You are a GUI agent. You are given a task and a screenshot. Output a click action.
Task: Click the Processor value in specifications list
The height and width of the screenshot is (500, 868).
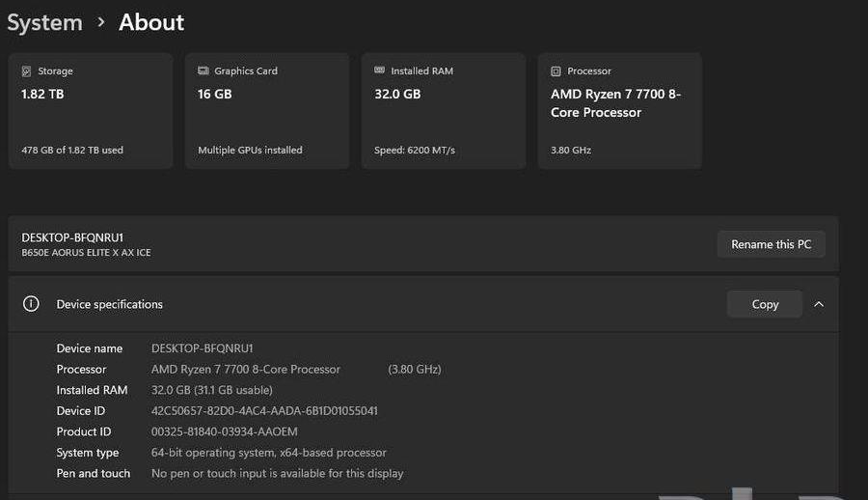[x=246, y=369]
